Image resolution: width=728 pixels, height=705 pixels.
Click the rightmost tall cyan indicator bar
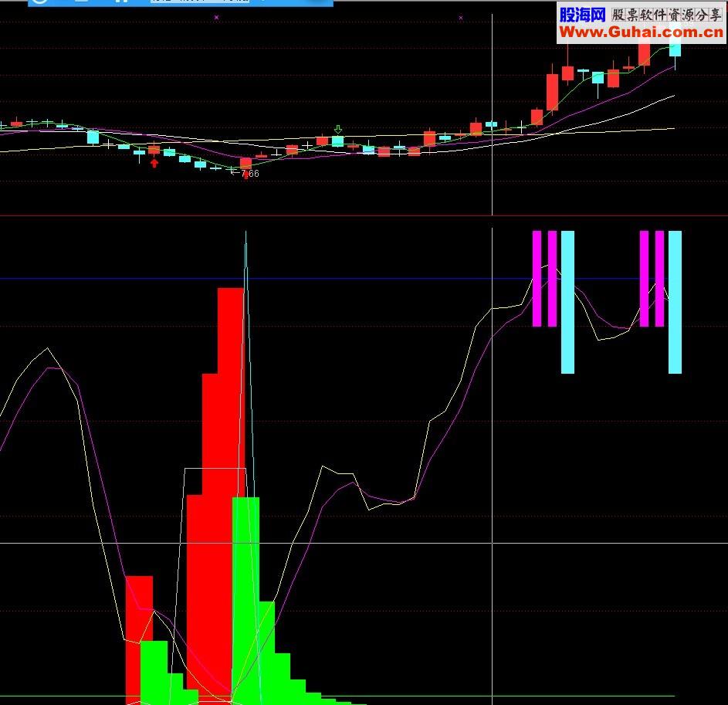(x=675, y=302)
